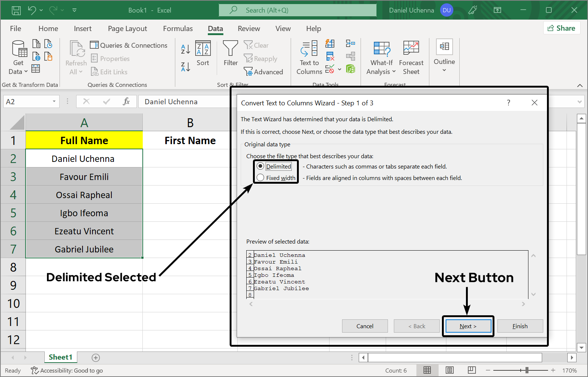Select the Fixed width radio button
The image size is (588, 377).
point(260,178)
